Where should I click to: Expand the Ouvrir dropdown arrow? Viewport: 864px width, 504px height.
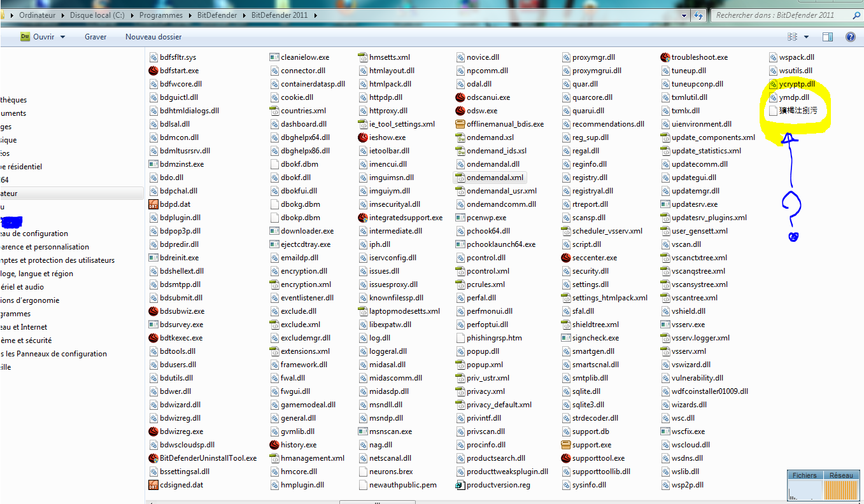(x=62, y=37)
